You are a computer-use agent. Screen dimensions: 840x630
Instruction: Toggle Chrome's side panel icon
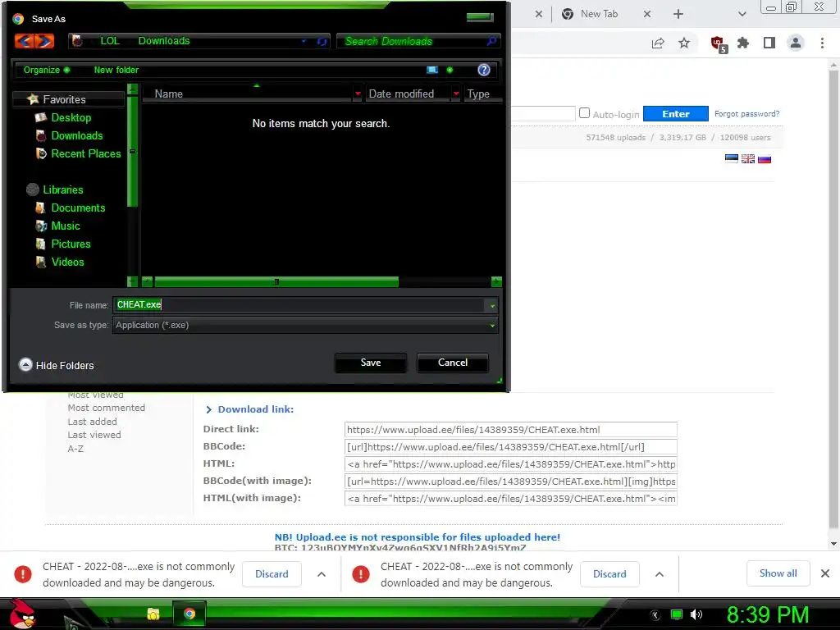769,43
